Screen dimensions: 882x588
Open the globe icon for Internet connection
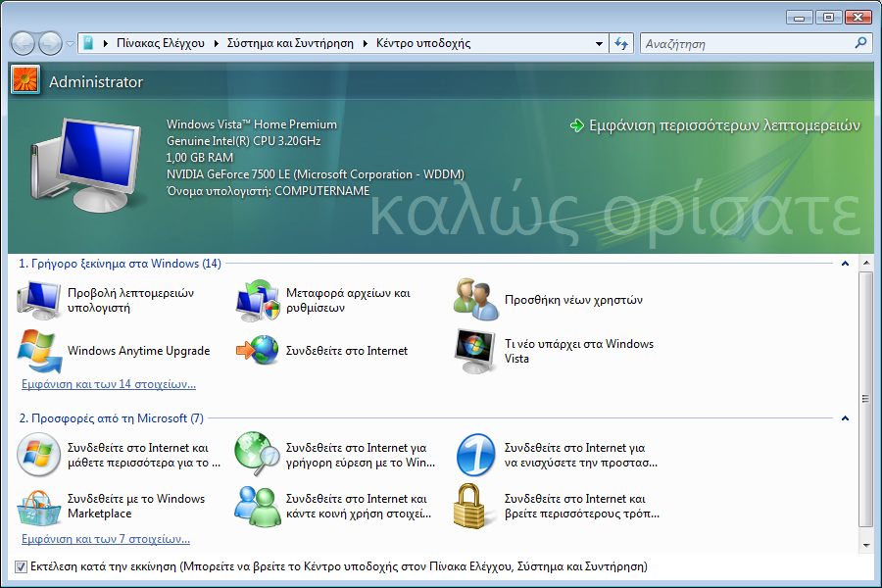click(258, 351)
